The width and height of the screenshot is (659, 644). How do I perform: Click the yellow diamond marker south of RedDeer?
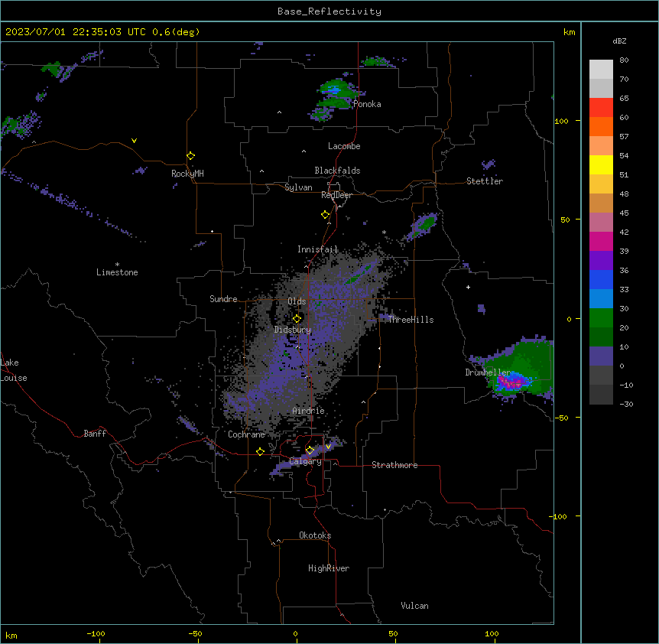click(x=325, y=215)
